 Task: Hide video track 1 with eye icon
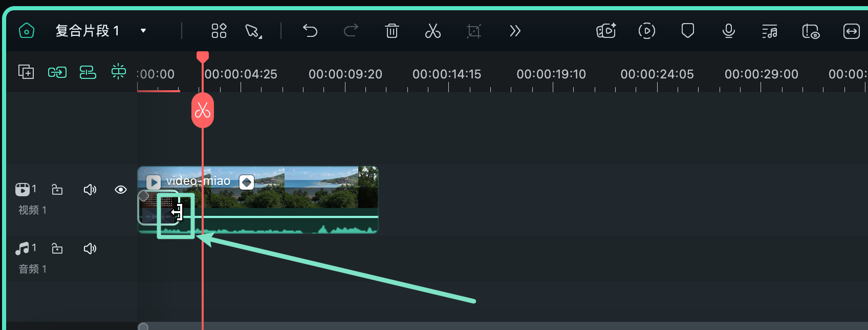click(x=121, y=190)
